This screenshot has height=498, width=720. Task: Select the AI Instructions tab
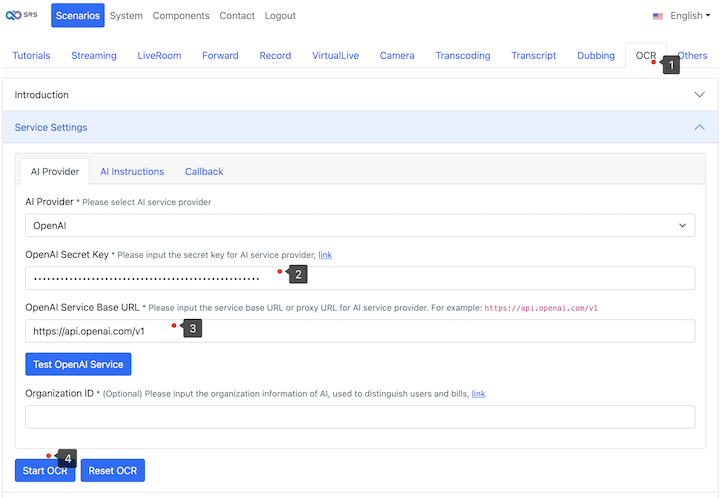[132, 172]
